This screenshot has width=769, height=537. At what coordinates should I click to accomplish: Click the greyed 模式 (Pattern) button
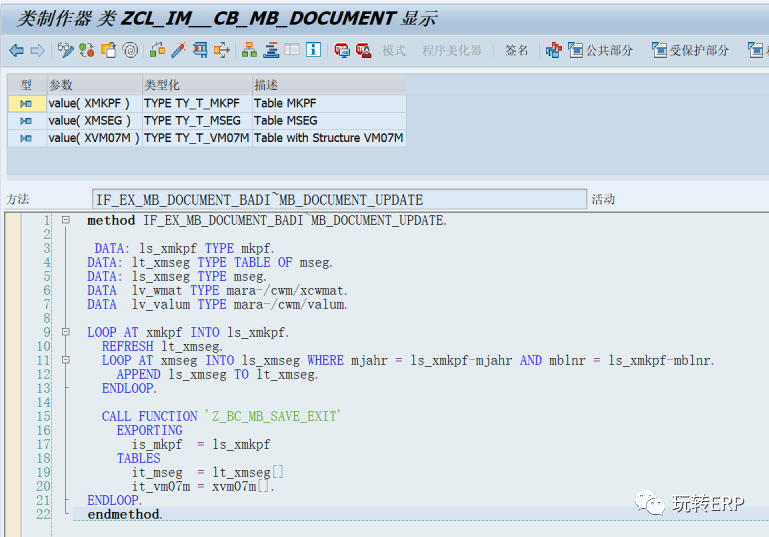(394, 50)
